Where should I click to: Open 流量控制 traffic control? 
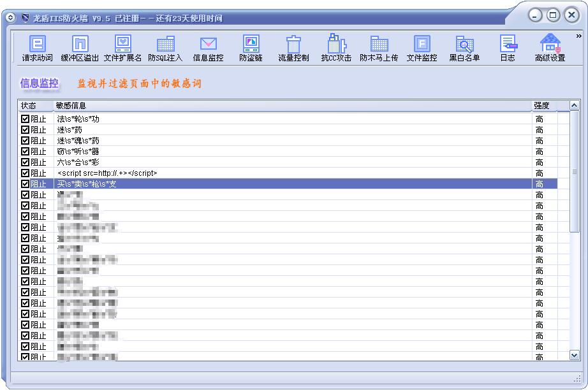point(293,48)
